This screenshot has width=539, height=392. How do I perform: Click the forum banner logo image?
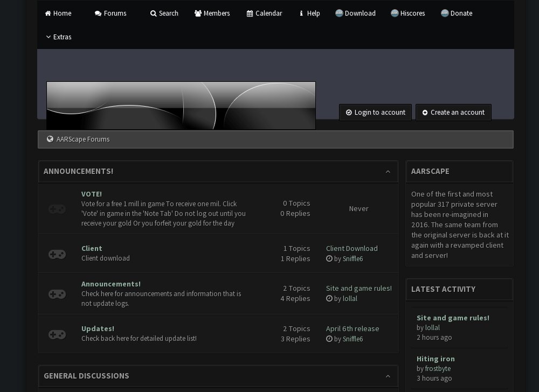click(181, 106)
